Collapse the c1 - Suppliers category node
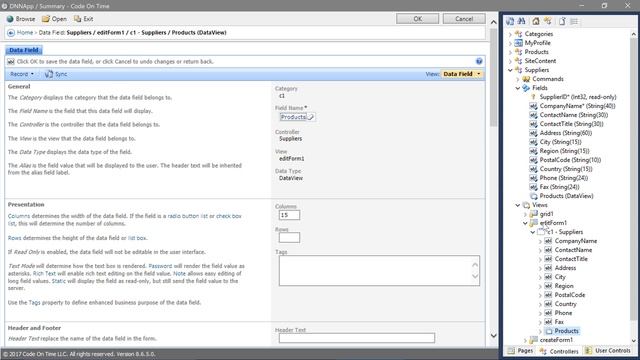The height and width of the screenshot is (360, 640). (533, 232)
